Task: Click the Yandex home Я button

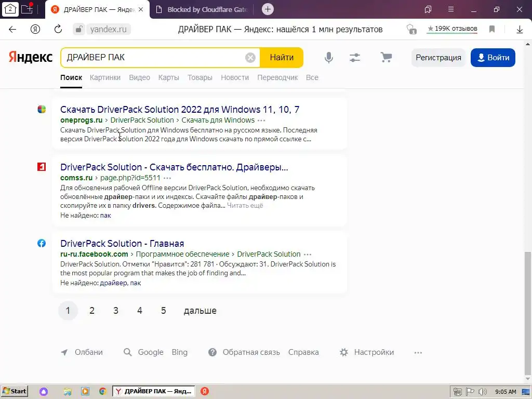Action: (x=35, y=30)
